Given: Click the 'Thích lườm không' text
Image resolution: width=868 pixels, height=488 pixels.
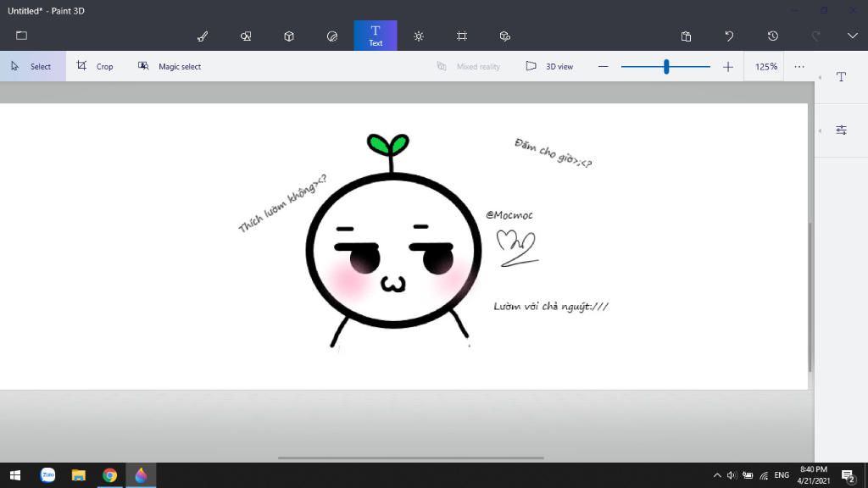Looking at the screenshot, I should [282, 203].
